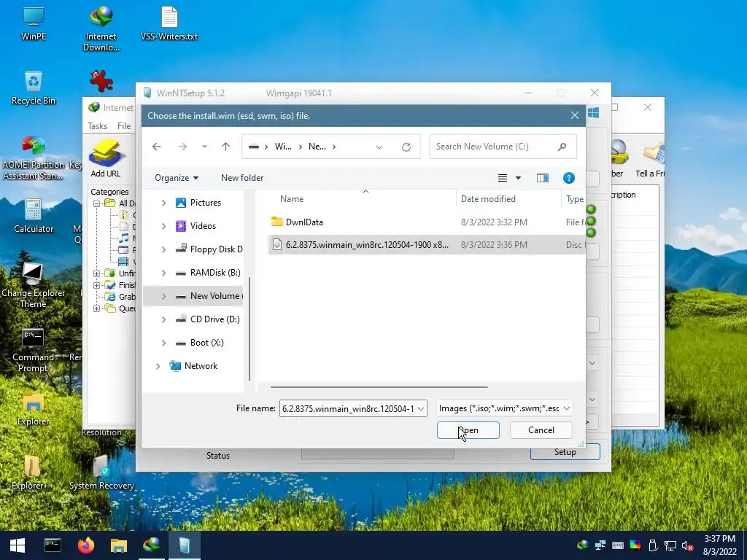Click Cancel button

point(541,430)
